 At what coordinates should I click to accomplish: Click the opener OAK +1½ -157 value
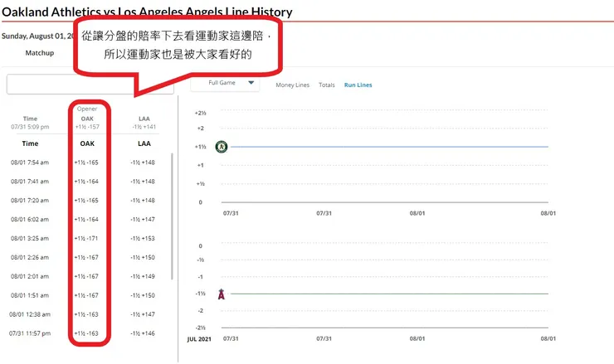click(x=87, y=127)
